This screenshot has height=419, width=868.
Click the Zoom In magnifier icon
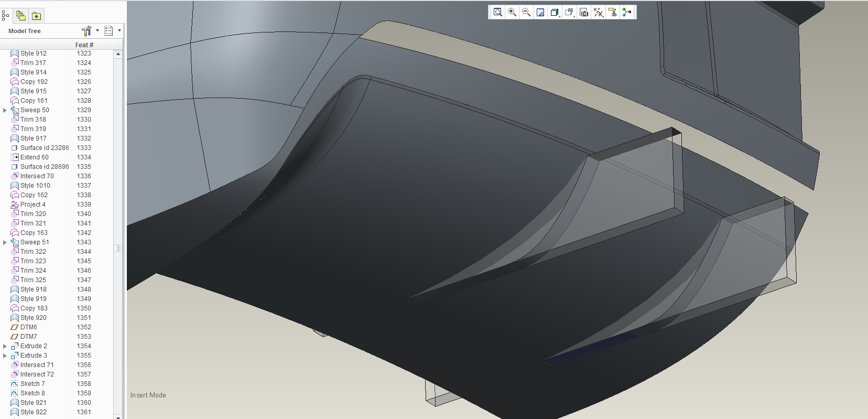point(512,12)
